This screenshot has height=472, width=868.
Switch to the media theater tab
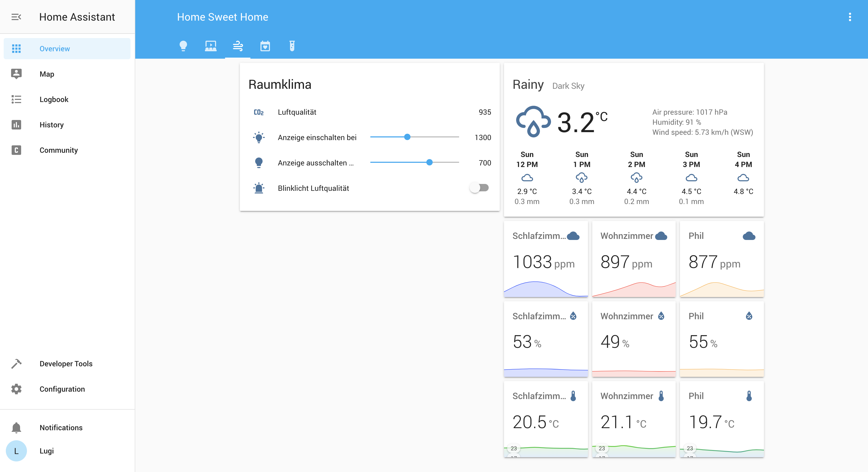[x=211, y=46]
